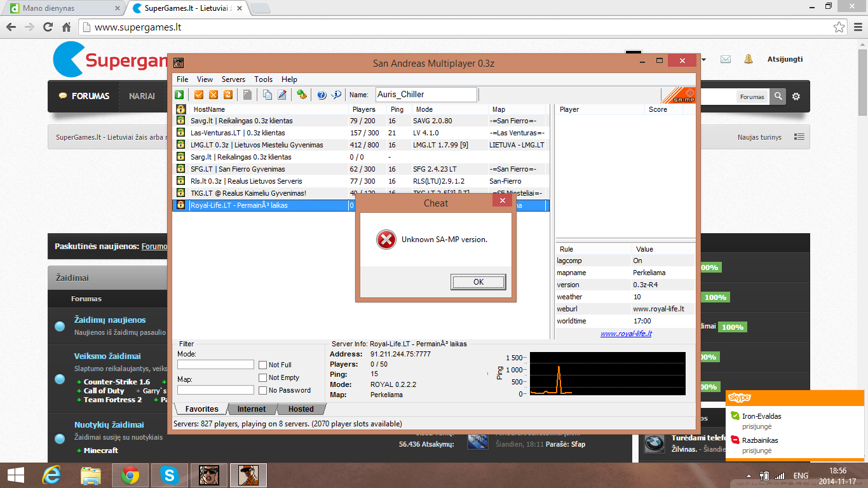Open the FORUMAS navigation item
The width and height of the screenshot is (868, 488).
click(x=85, y=96)
